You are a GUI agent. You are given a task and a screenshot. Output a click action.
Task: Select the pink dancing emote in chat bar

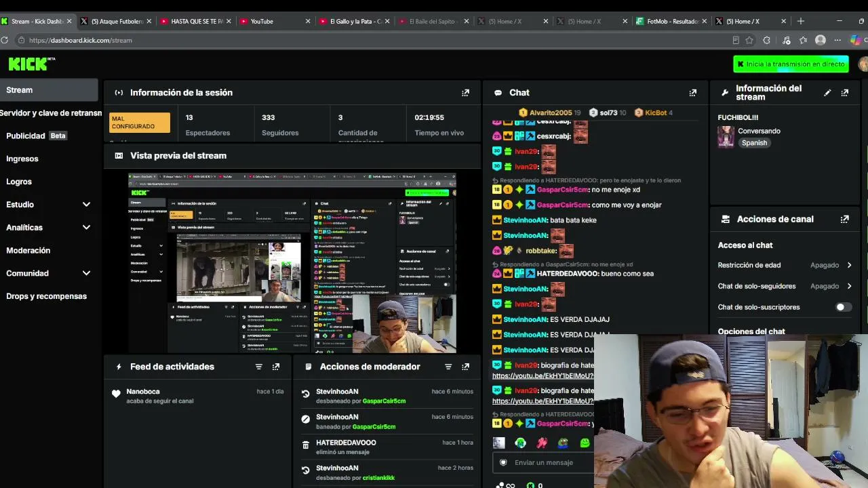tap(542, 443)
